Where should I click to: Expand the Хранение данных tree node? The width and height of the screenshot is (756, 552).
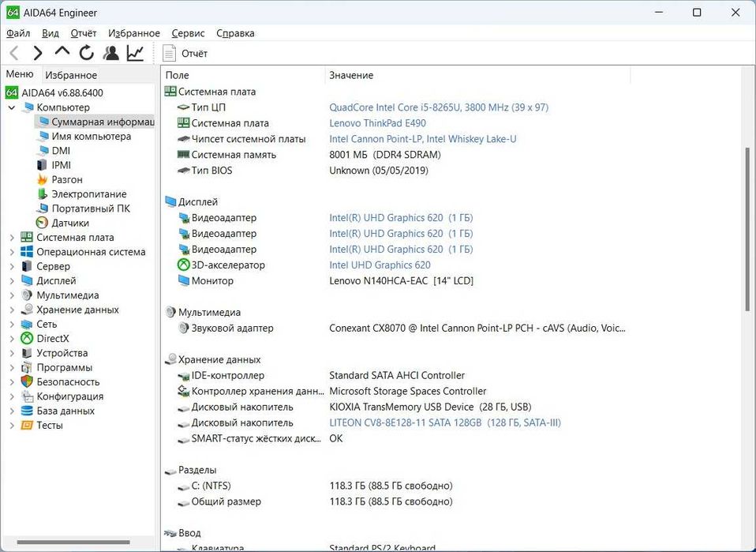(x=12, y=310)
